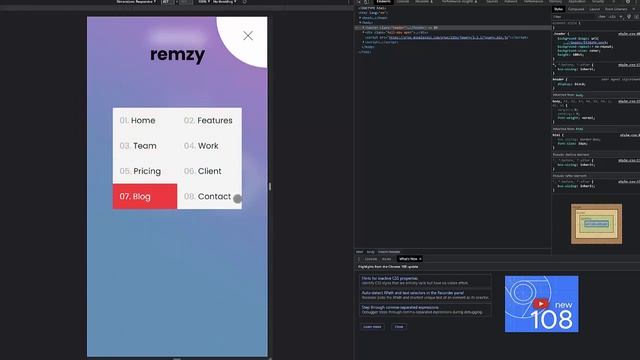Open drawer more-options kebab icon
This screenshot has height=360, width=640.
click(x=359, y=259)
